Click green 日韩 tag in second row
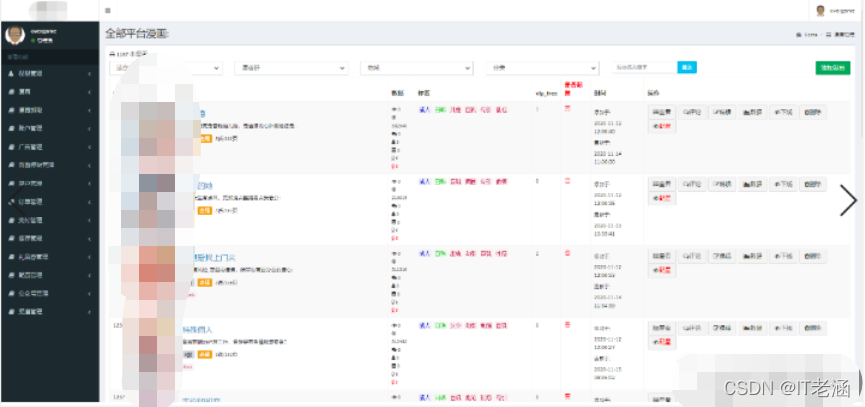Viewport: 865px width, 407px height. pos(440,181)
